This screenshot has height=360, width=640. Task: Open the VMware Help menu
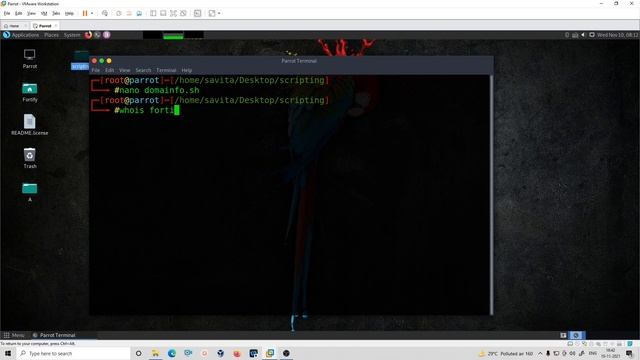click(x=69, y=13)
